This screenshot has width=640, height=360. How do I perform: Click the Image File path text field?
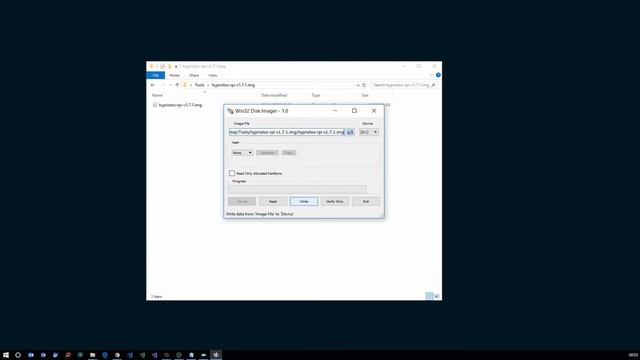[287, 132]
